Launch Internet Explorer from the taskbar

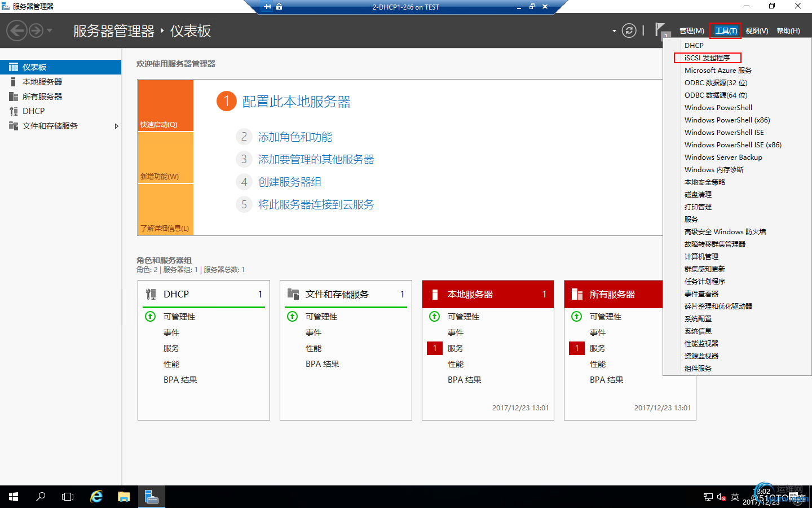pyautogui.click(x=96, y=497)
